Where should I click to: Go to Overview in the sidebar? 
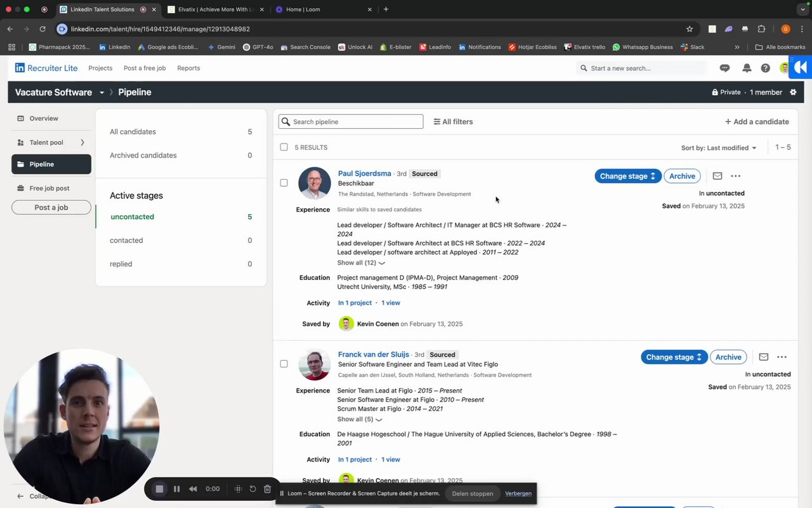click(x=51, y=119)
